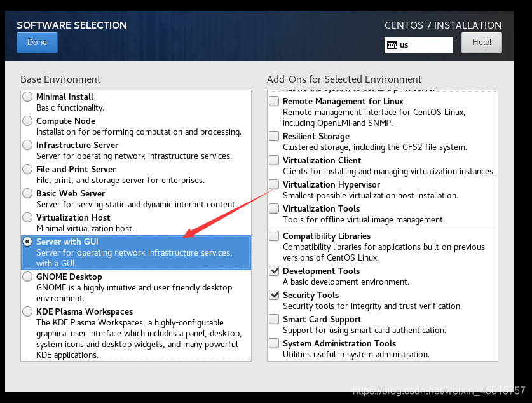Screen dimensions: 532x403
Task: Click "File, print, and storage server for enterprises."
Action: (x=120, y=180)
